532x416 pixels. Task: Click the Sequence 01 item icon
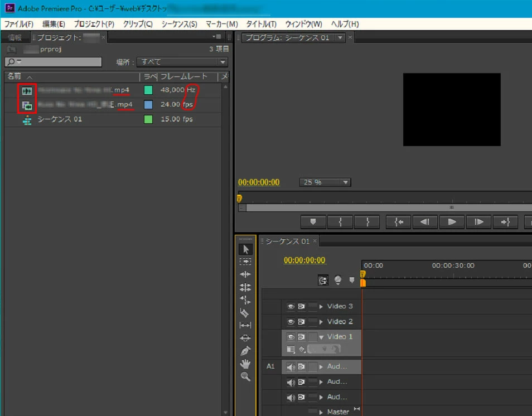tap(27, 120)
